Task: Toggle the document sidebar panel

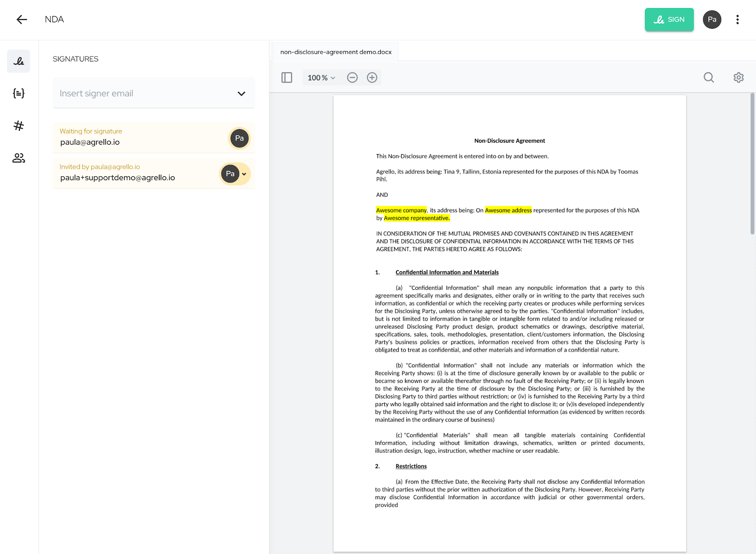Action: click(287, 78)
